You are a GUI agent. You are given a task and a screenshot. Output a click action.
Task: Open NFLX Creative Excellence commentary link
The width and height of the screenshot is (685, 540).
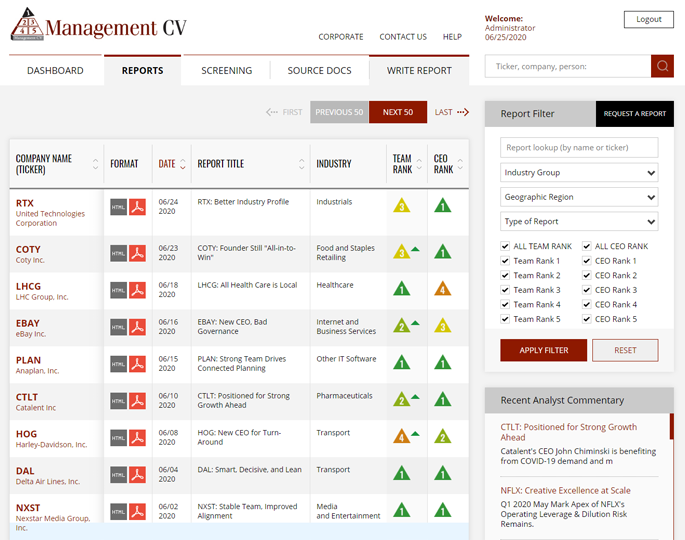point(565,490)
